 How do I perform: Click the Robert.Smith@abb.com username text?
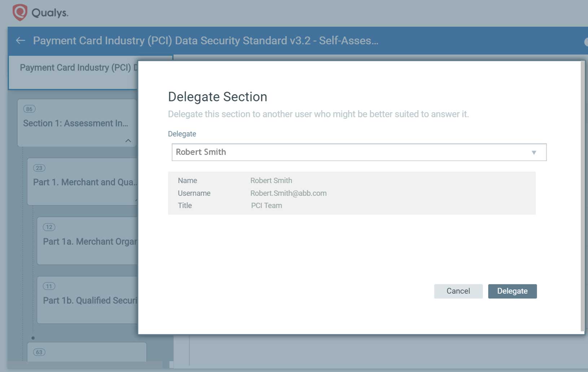click(x=289, y=193)
